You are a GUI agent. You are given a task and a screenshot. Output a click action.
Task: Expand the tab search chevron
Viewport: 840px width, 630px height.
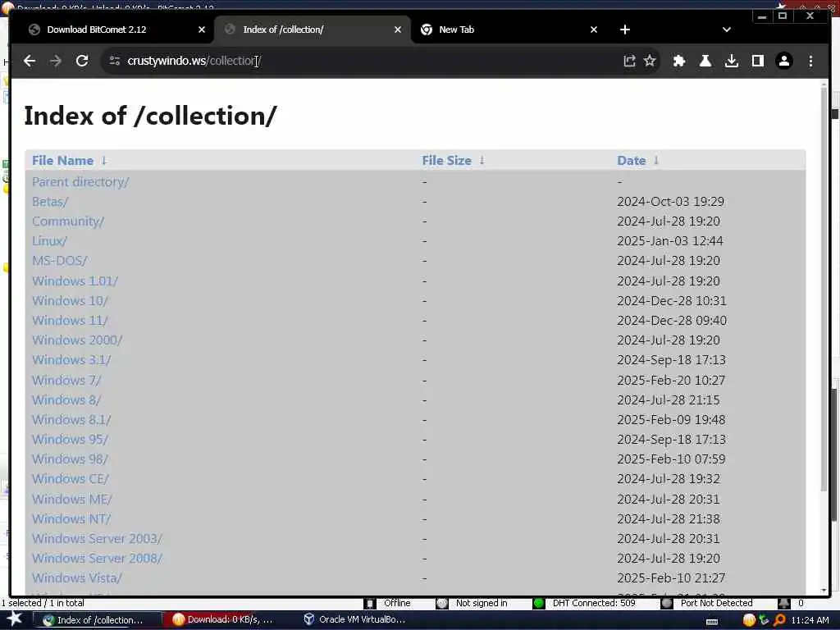click(727, 30)
